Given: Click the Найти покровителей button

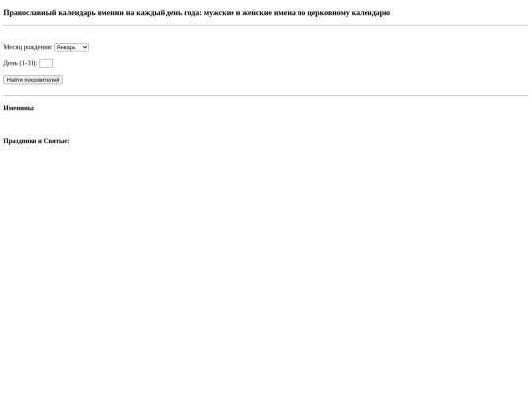Looking at the screenshot, I should tap(33, 80).
